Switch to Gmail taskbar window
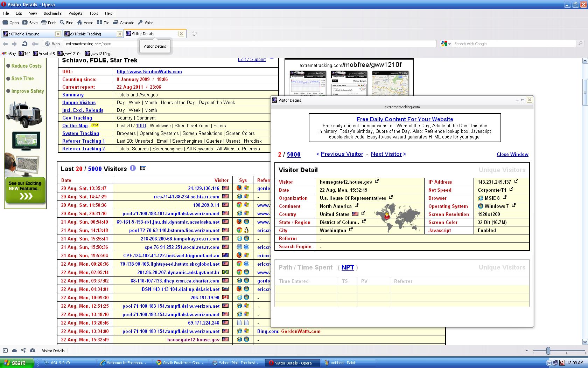The width and height of the screenshot is (588, 368). 181,363
